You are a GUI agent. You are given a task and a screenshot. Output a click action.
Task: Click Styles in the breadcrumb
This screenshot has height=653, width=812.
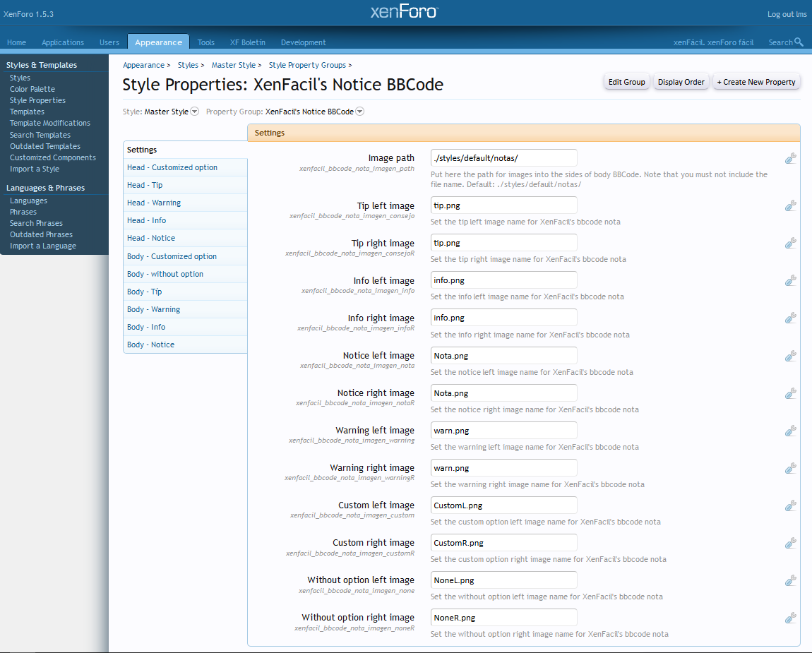(x=188, y=65)
